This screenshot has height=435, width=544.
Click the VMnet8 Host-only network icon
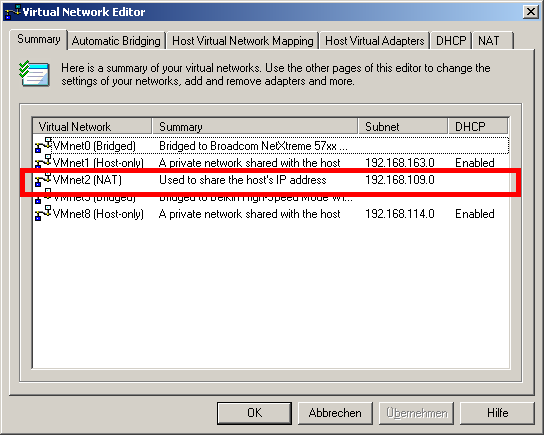click(x=43, y=213)
